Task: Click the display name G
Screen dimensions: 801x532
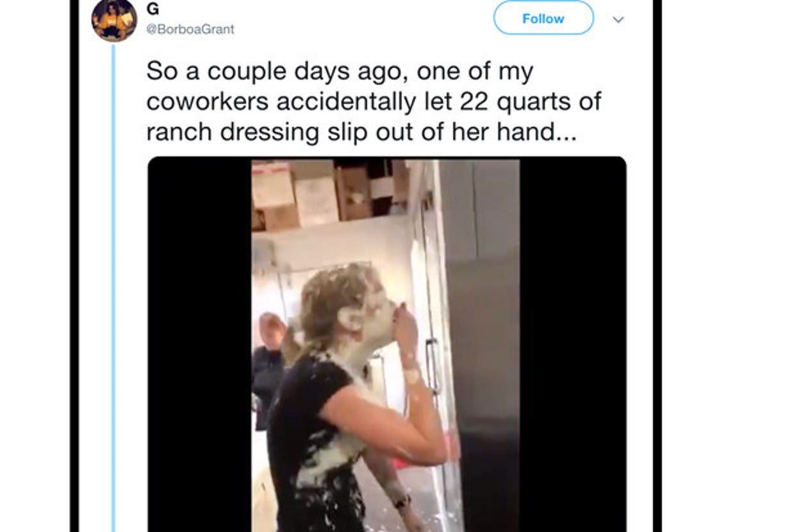Action: pos(153,11)
